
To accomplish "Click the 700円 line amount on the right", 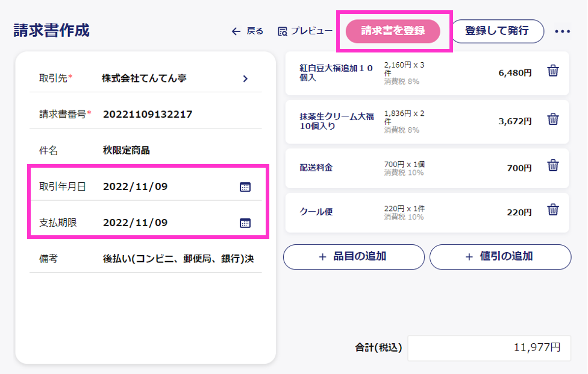I will [x=519, y=168].
